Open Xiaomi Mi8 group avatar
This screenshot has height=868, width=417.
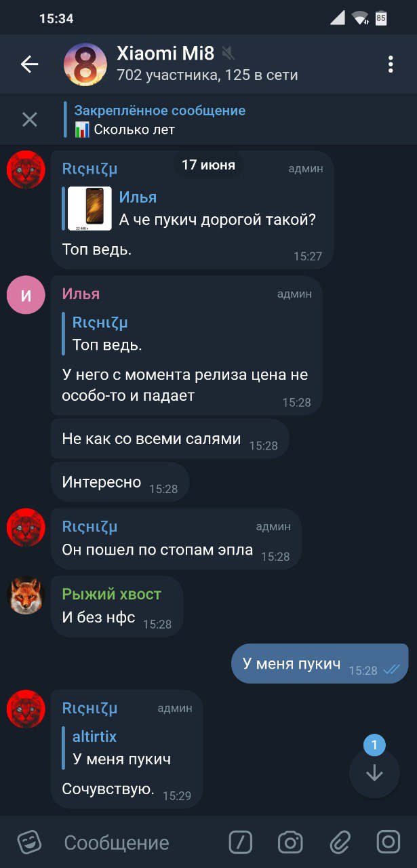tap(85, 64)
